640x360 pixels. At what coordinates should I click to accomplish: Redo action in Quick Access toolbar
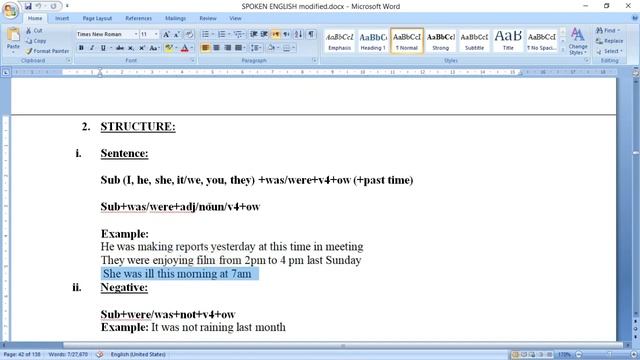pos(53,6)
